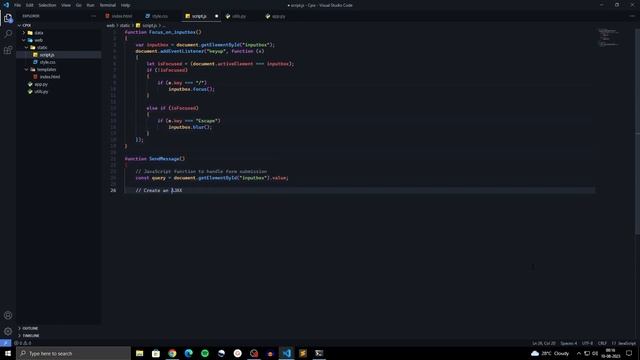Screen dimensions: 640x360
Task: Click the editor minimap
Action: [x=608, y=38]
